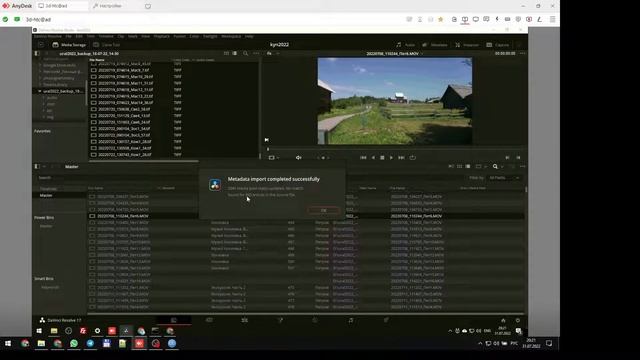Toggle the Media Storage panel button
Screen dimensions: 640x360
[69, 45]
